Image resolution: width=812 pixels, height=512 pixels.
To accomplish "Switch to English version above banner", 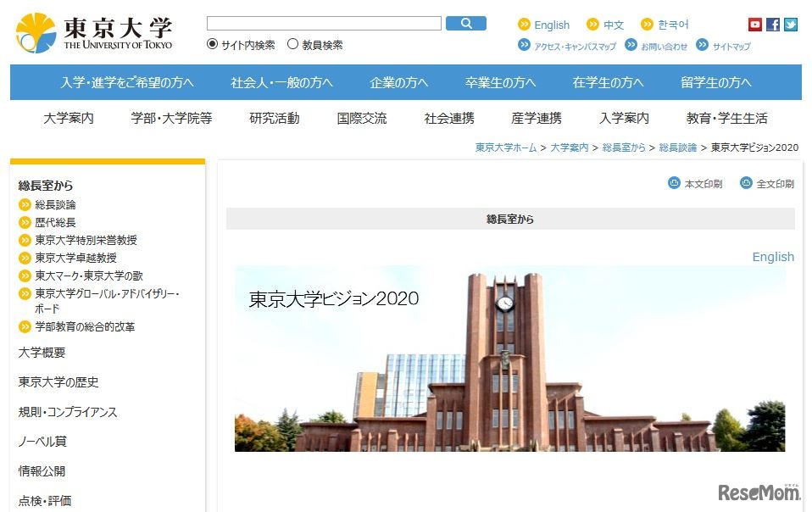I will (773, 257).
